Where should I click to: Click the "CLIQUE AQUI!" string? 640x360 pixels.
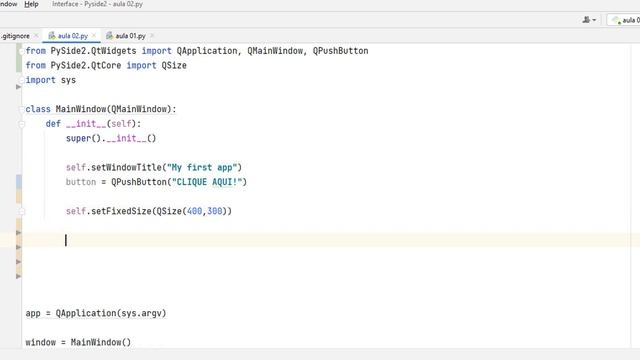[x=207, y=182]
